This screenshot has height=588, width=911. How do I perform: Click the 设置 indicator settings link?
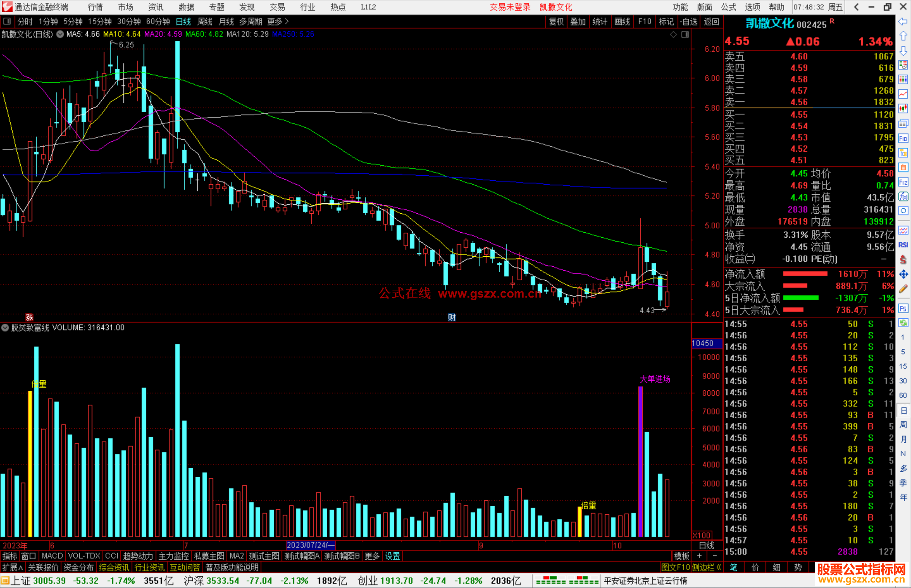[x=392, y=556]
